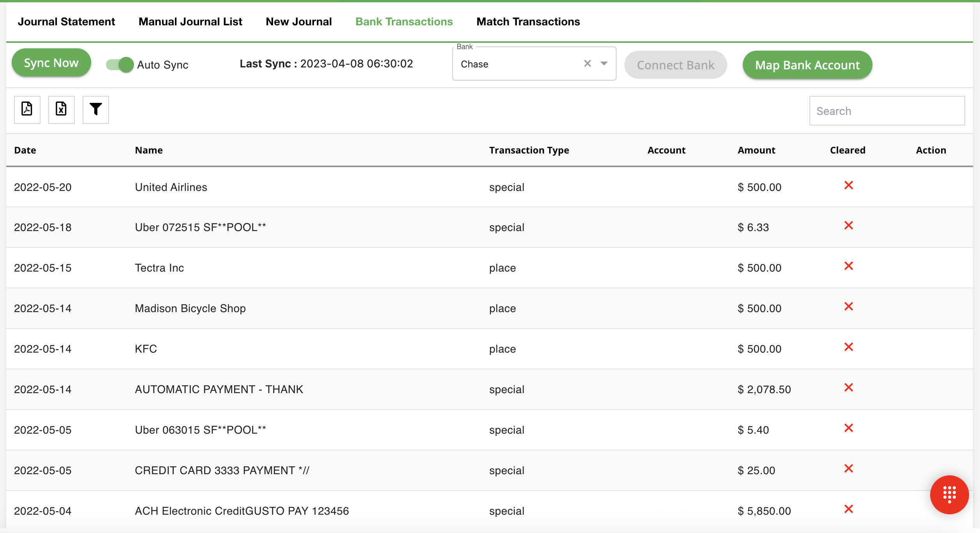Export transactions to Excel spreadsheet
980x533 pixels.
pos(61,109)
